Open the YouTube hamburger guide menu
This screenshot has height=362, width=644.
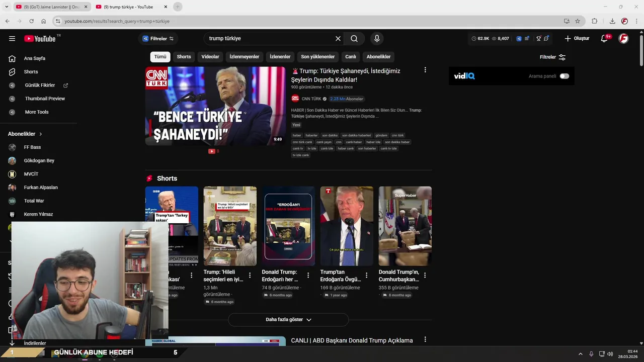coord(12,39)
